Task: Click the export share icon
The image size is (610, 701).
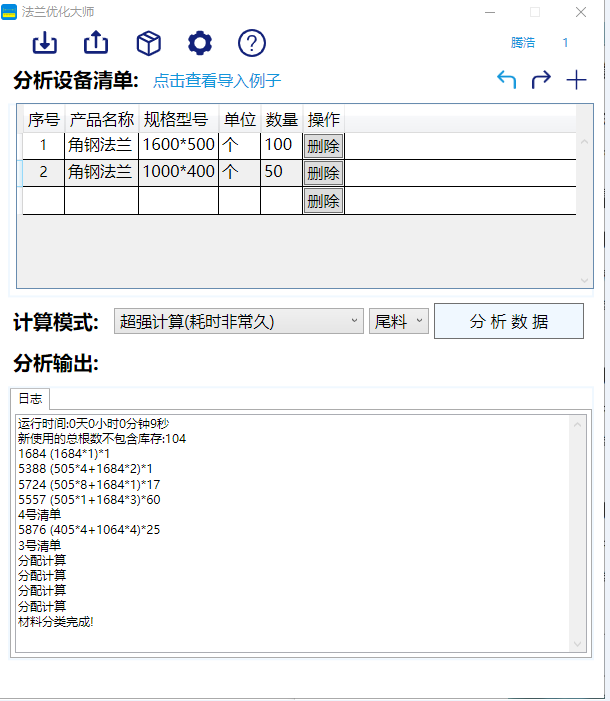Action: click(96, 43)
